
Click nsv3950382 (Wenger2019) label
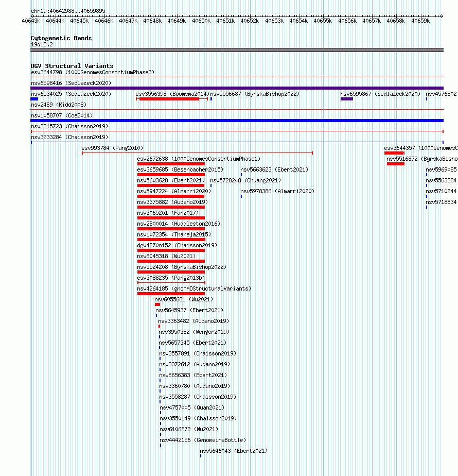(194, 332)
